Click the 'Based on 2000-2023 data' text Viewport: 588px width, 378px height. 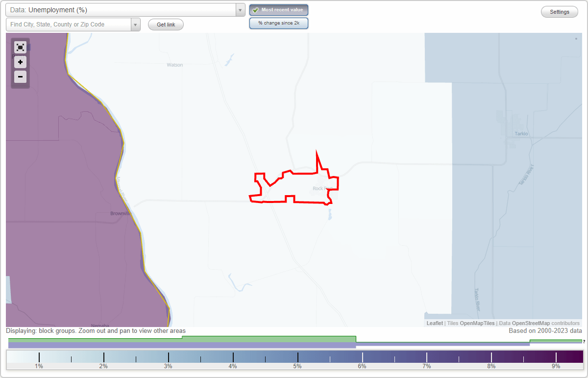click(x=545, y=331)
